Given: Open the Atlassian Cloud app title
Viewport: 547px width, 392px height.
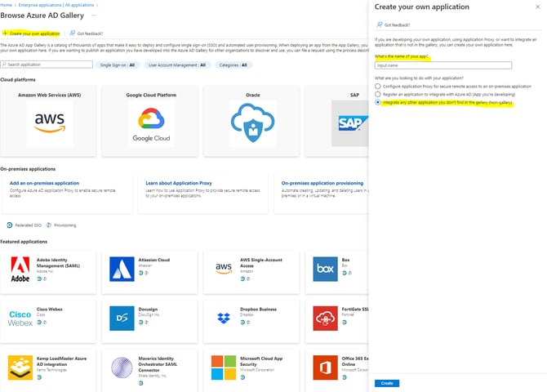Looking at the screenshot, I should coord(153,260).
